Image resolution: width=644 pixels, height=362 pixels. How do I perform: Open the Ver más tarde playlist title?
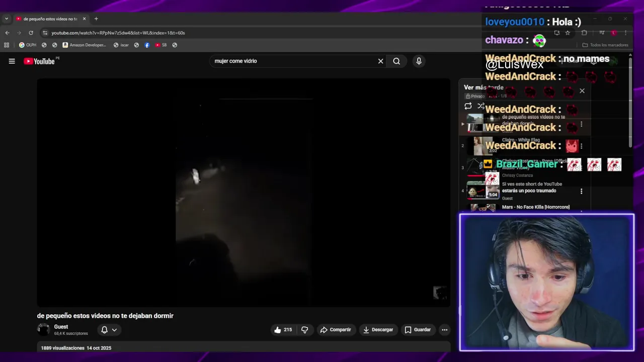coord(484,87)
